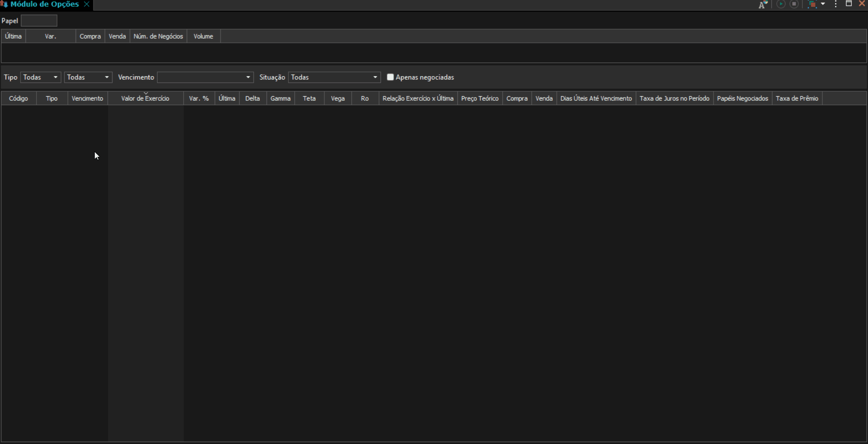
Task: Open dropdown arrow beside layout icon
Action: click(x=823, y=4)
